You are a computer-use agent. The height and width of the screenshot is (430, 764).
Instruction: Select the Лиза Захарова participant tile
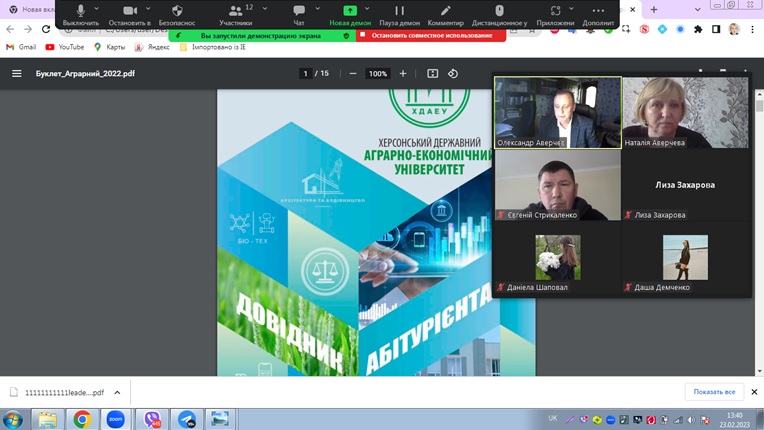tap(685, 185)
